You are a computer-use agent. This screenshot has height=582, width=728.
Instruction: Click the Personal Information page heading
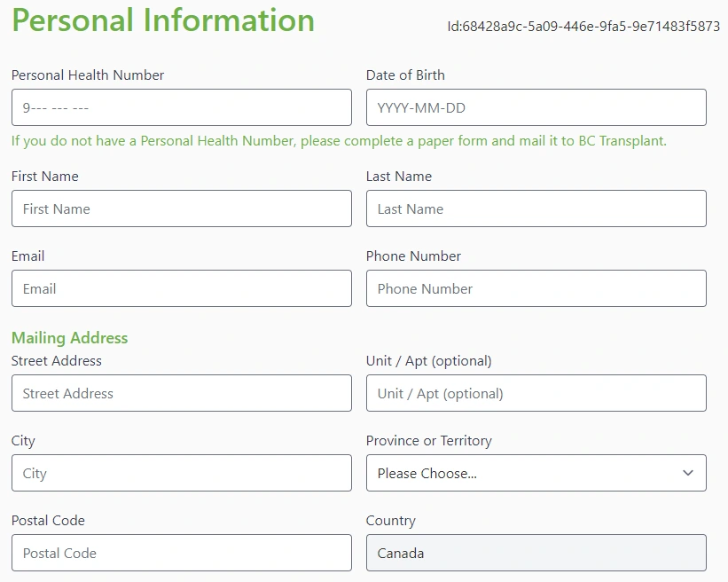click(163, 20)
